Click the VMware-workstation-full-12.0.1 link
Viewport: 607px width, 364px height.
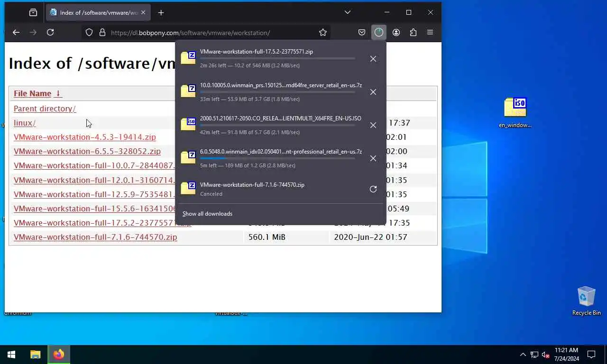click(94, 180)
